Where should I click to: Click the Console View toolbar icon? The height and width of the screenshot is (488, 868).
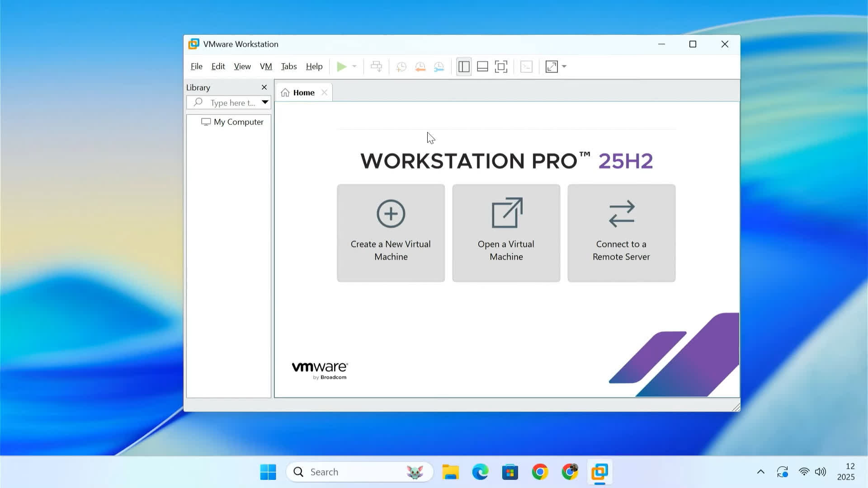click(x=526, y=67)
